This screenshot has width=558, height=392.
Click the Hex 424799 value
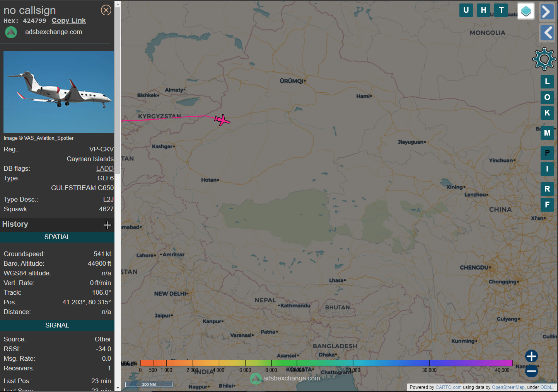coord(34,21)
